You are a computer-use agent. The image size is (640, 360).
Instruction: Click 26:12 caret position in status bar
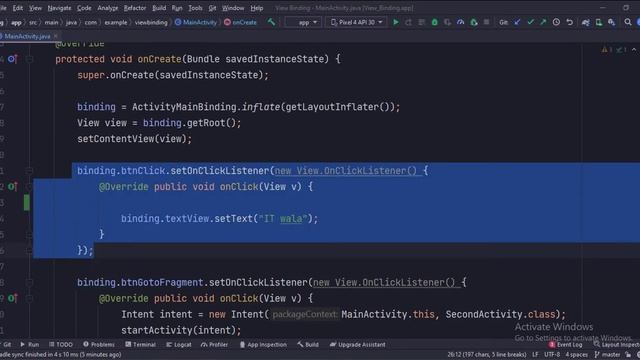click(x=487, y=355)
